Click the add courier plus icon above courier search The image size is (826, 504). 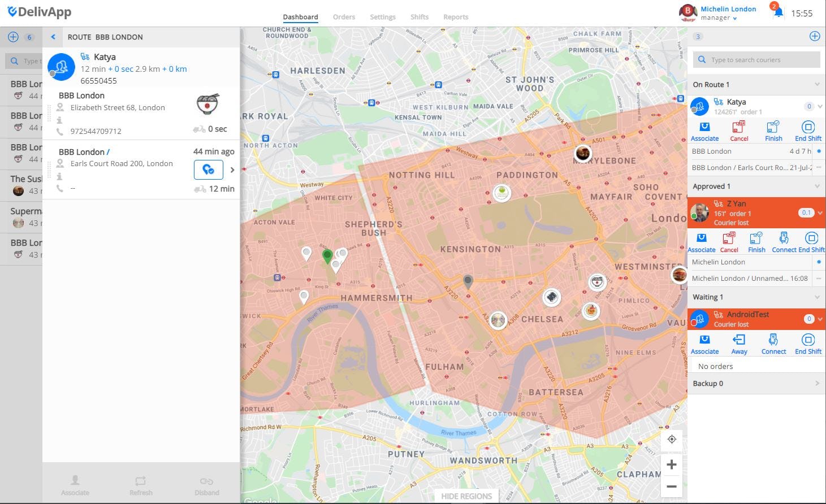(815, 36)
